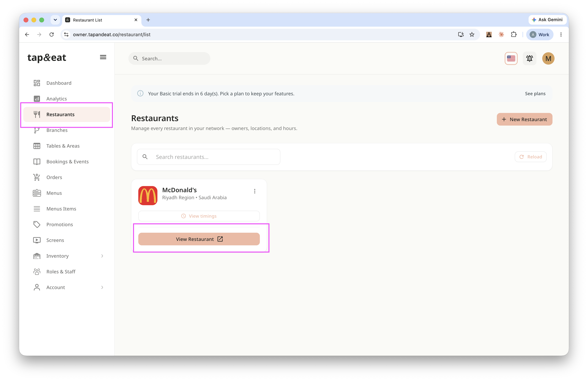The height and width of the screenshot is (381, 588).
Task: Open the Chrome three-dot menu
Action: pos(561,35)
